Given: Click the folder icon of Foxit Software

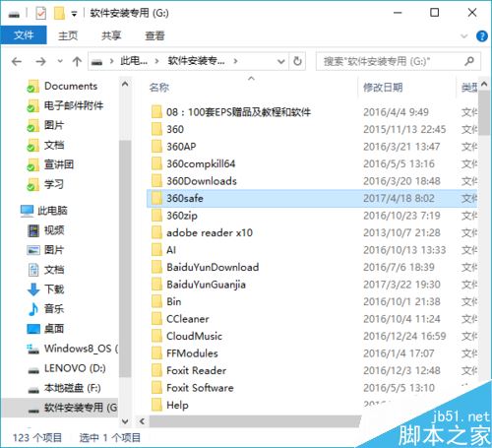Looking at the screenshot, I should (x=156, y=388).
